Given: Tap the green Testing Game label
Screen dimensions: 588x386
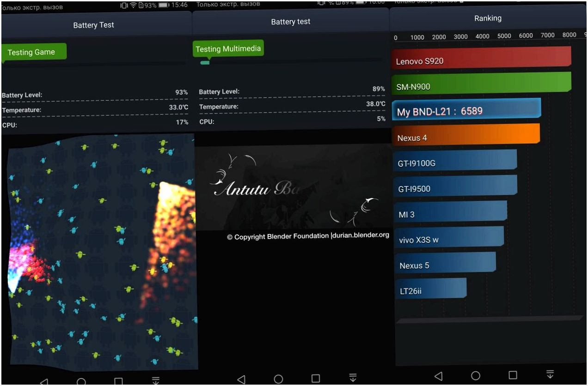Looking at the screenshot, I should pyautogui.click(x=34, y=52).
